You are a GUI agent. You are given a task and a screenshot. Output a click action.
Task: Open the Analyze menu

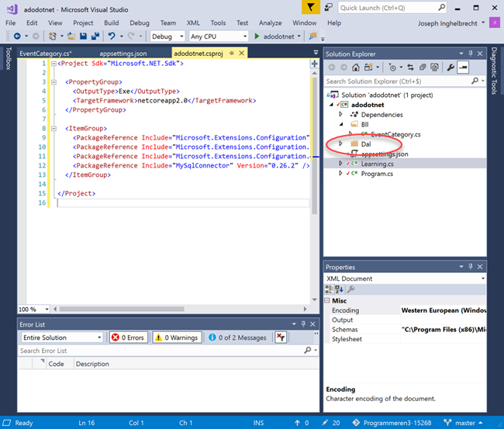[271, 22]
